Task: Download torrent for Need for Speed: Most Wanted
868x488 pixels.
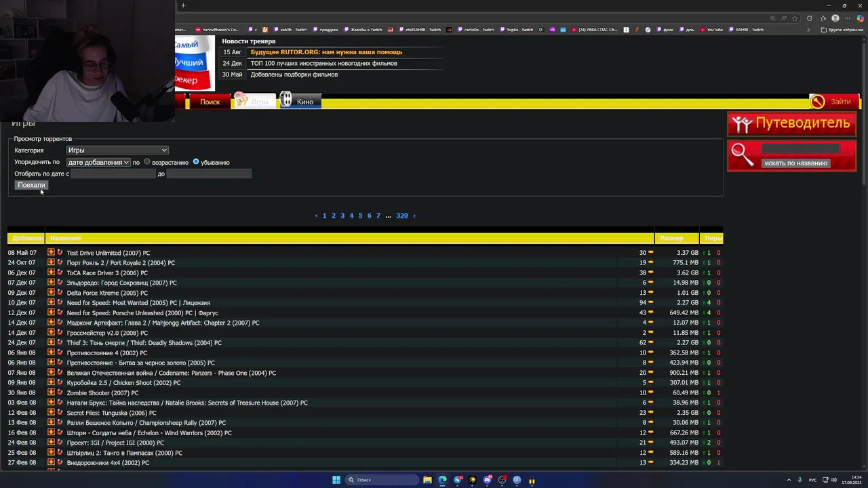Action: (x=51, y=302)
